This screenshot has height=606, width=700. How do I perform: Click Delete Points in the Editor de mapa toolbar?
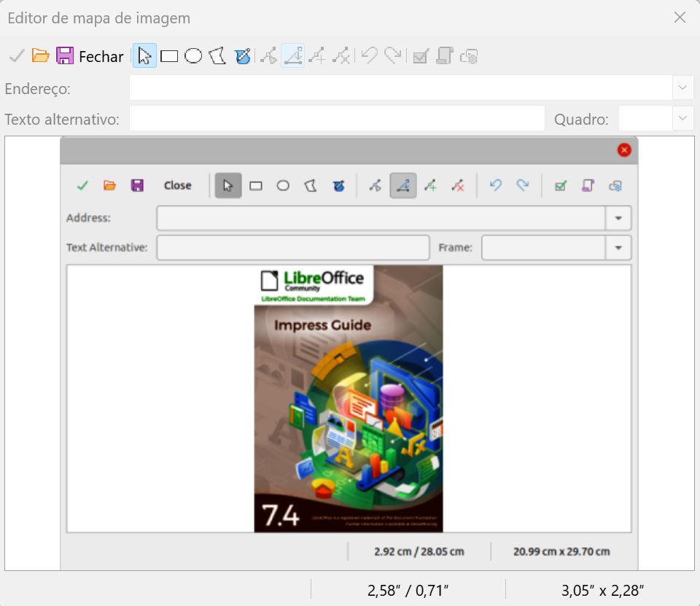(341, 56)
